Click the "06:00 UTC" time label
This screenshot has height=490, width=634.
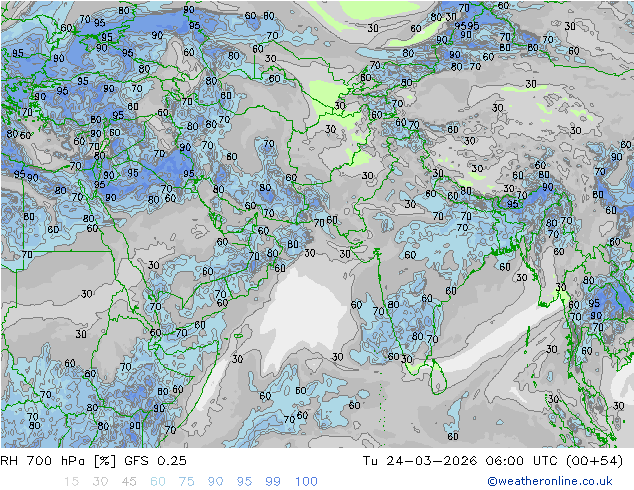[522, 461]
